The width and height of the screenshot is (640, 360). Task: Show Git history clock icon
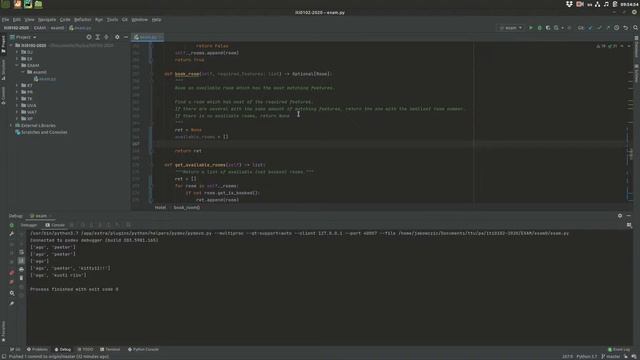[x=616, y=28]
